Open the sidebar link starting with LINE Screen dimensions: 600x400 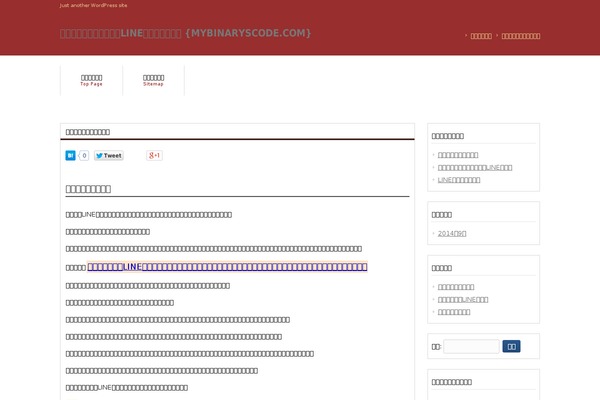(x=459, y=180)
